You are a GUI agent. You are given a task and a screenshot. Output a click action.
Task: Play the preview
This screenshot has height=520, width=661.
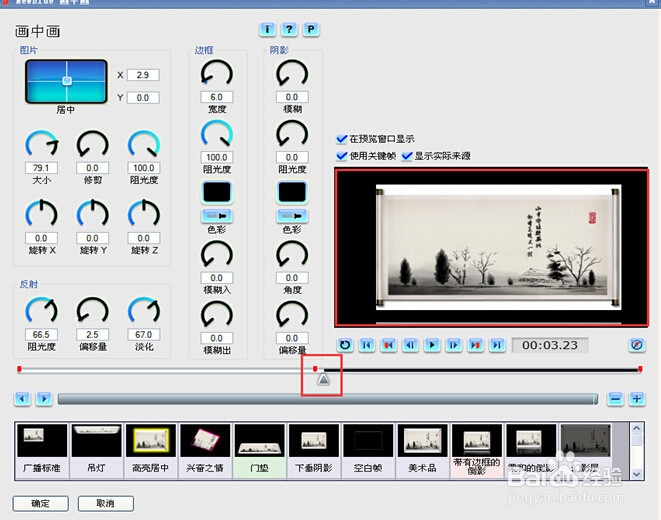pos(432,345)
